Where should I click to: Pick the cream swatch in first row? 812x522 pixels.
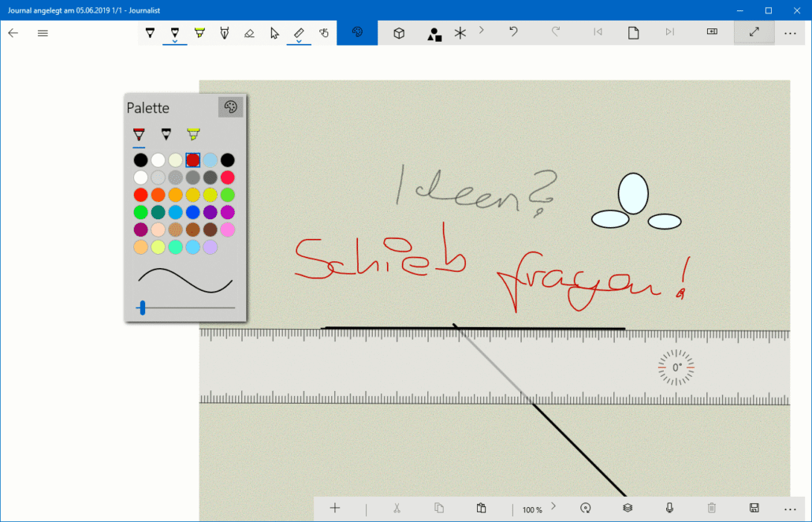click(176, 160)
